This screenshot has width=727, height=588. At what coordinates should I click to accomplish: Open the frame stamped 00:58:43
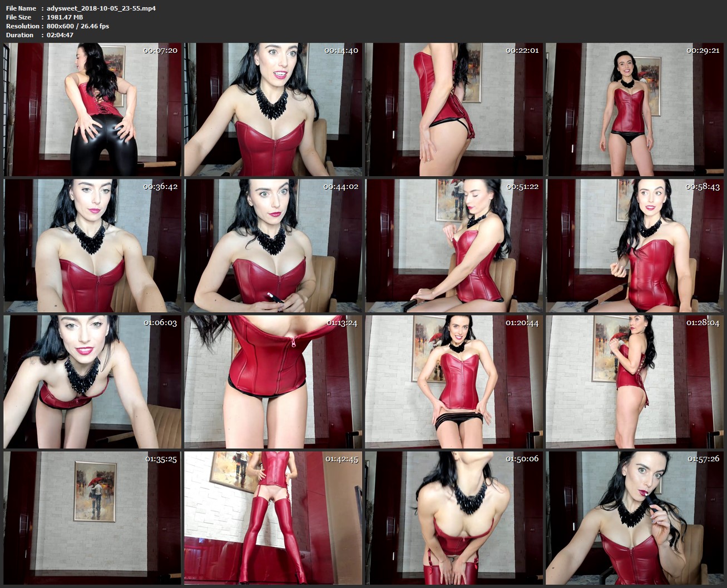click(635, 246)
